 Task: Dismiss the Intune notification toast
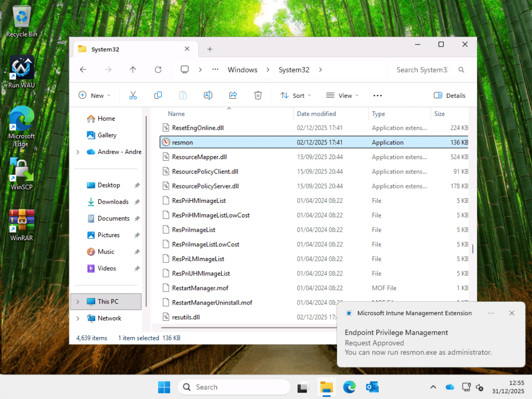click(x=512, y=313)
